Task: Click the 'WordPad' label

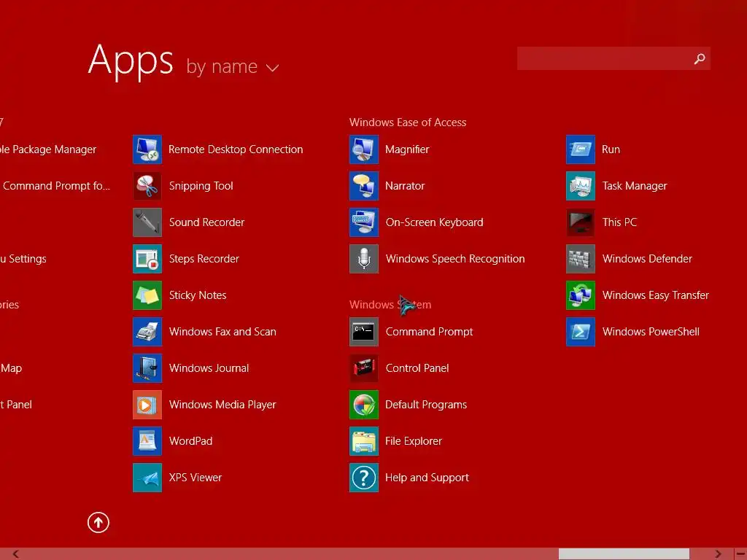Action: (x=190, y=441)
